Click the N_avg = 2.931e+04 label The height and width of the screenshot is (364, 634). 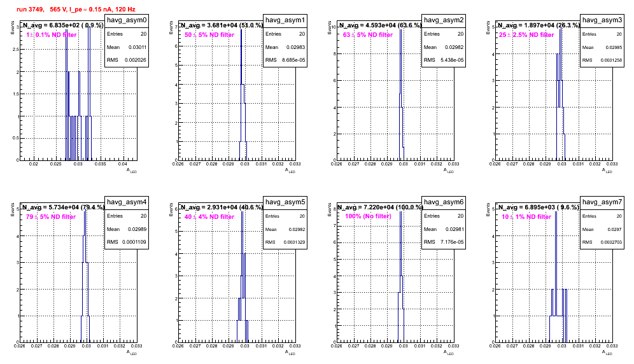[222, 207]
